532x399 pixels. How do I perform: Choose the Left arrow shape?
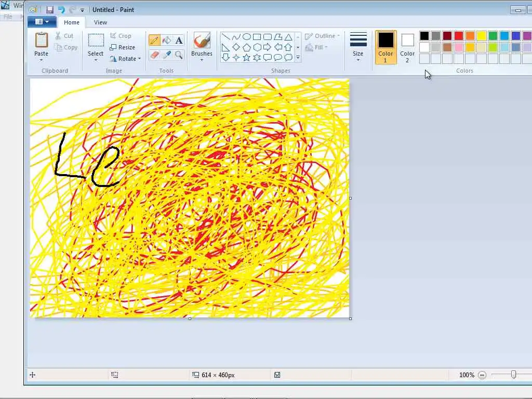tap(278, 47)
